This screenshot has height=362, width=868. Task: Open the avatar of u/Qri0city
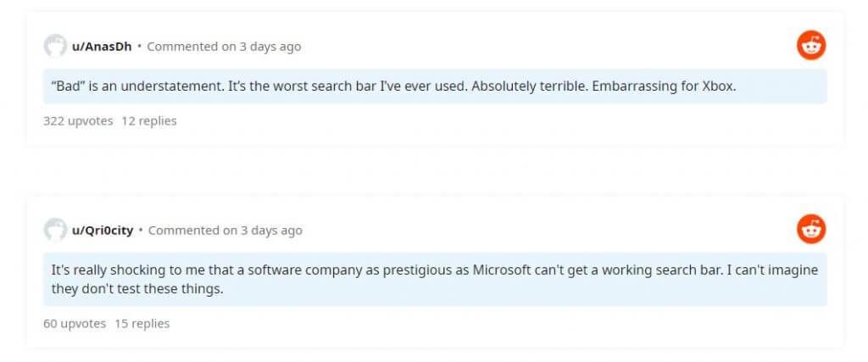coord(55,230)
